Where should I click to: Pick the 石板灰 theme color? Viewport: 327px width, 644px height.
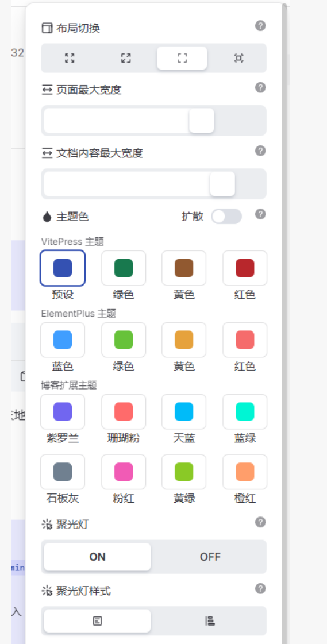pyautogui.click(x=63, y=472)
